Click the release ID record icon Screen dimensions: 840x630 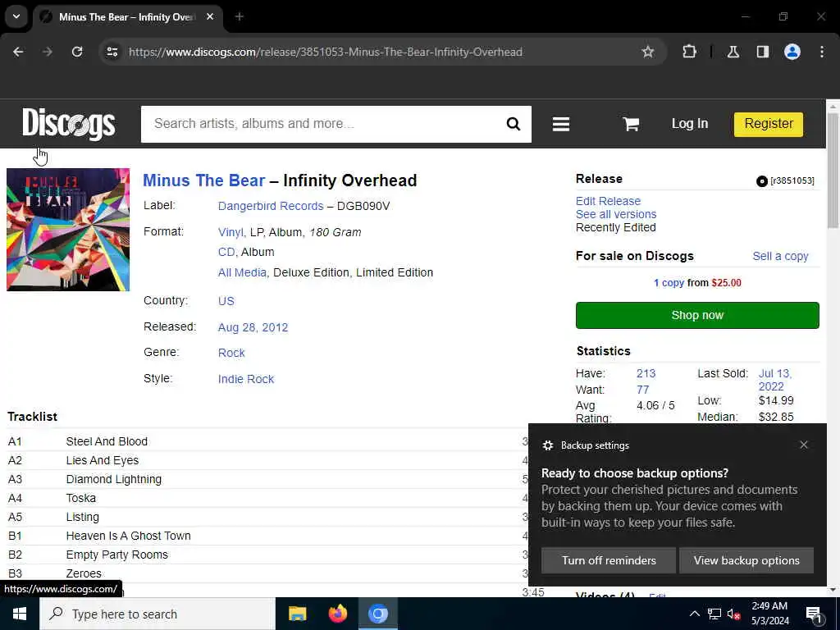point(761,181)
